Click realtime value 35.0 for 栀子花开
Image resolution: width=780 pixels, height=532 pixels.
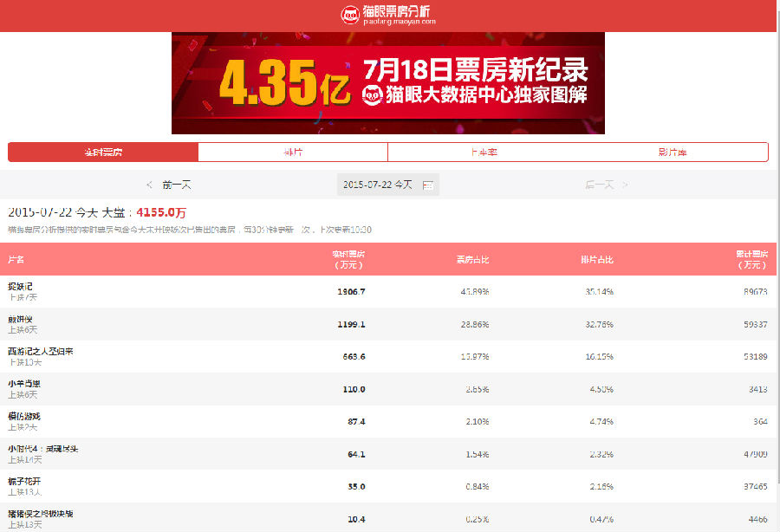(356, 487)
